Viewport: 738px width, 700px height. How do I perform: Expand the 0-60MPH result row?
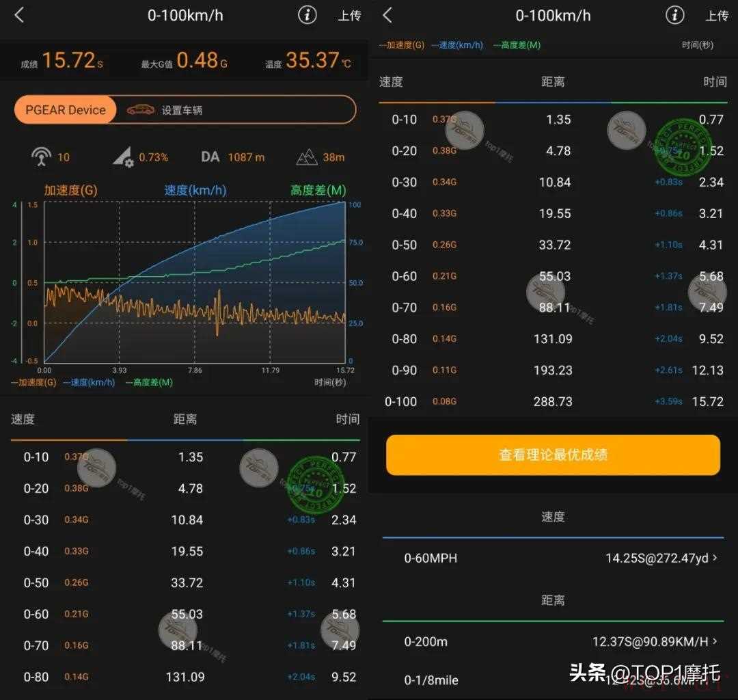point(553,558)
